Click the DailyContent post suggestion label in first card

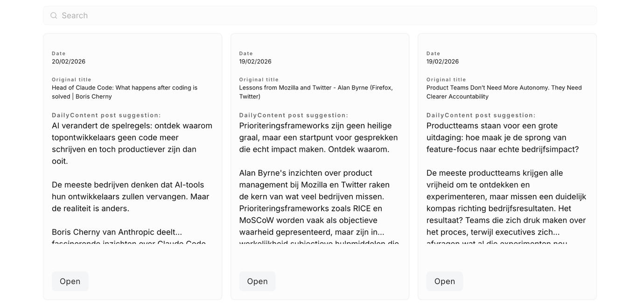pyautogui.click(x=106, y=115)
